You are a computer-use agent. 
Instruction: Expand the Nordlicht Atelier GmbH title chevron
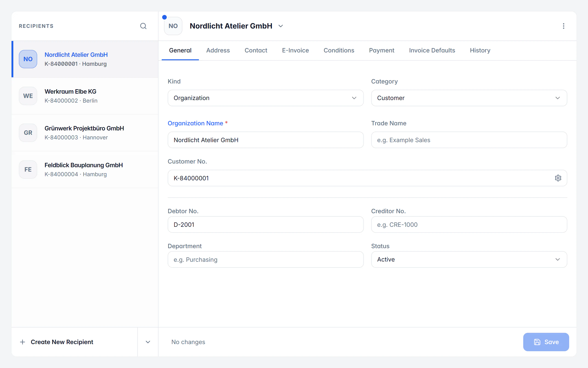pos(281,26)
